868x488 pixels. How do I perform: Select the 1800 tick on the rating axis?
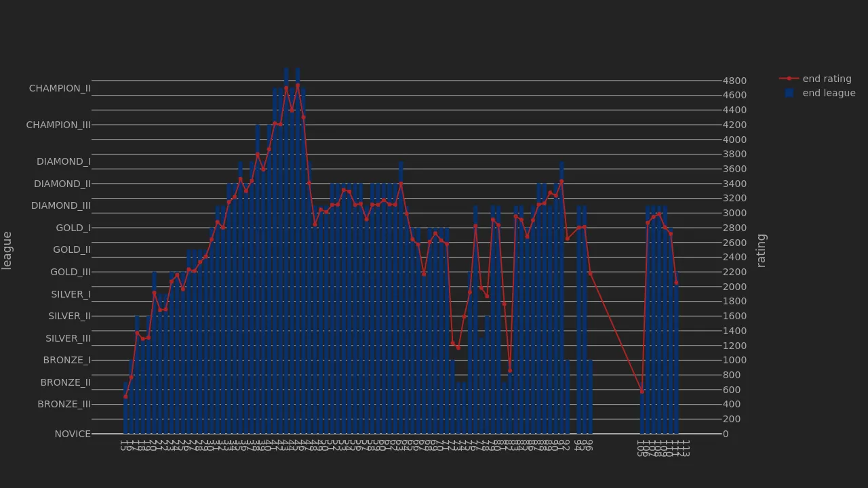click(735, 301)
